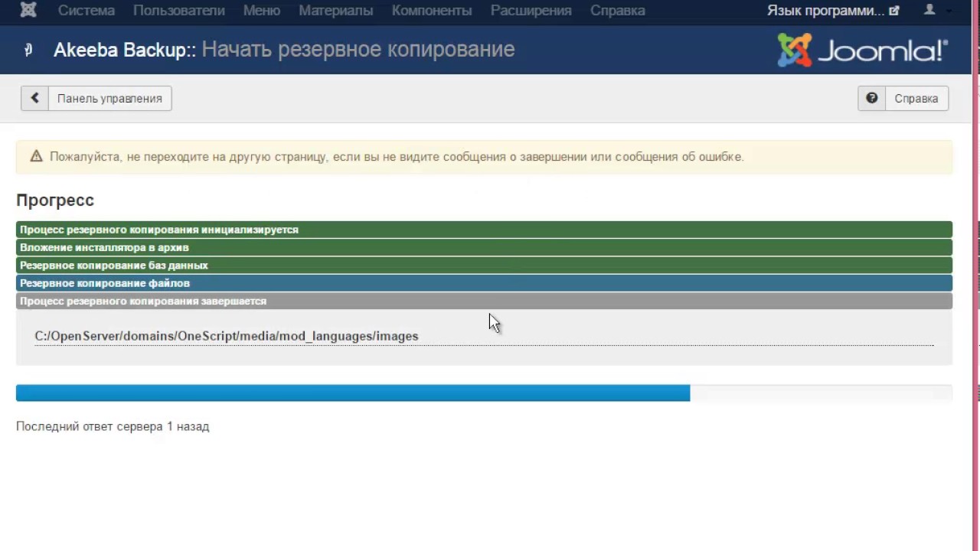Open the Язык программи... site link
980x551 pixels.
pyautogui.click(x=833, y=11)
